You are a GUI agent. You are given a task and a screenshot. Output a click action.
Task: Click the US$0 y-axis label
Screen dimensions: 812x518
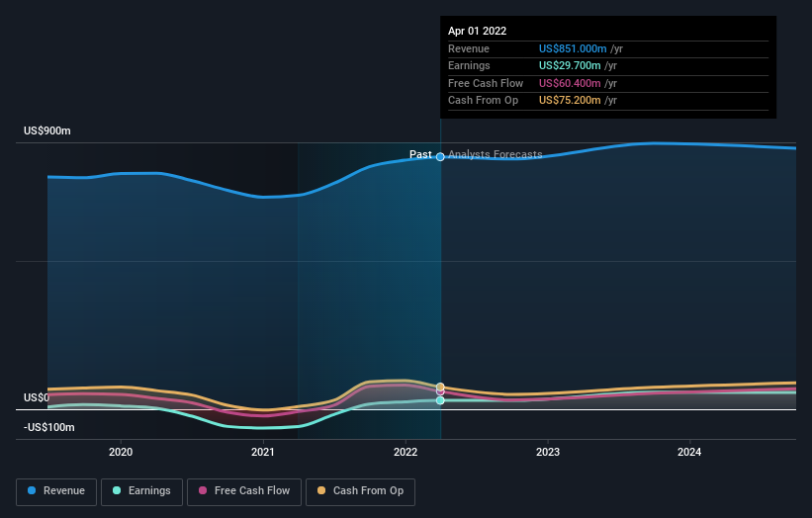(x=37, y=397)
